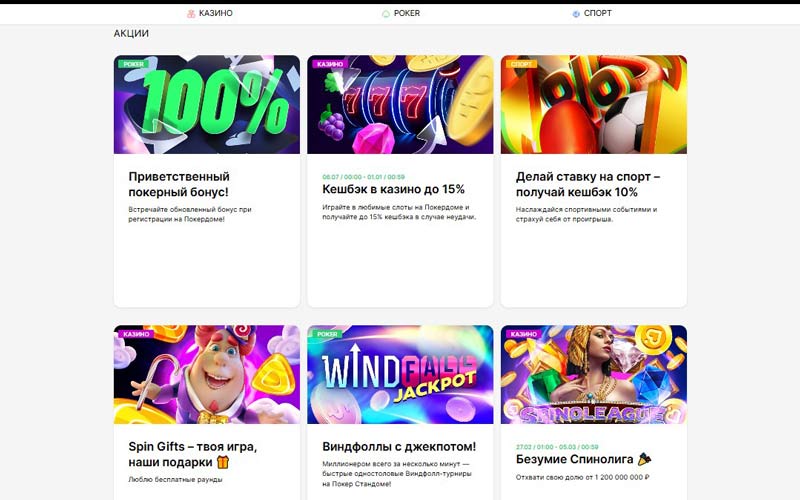The width and height of the screenshot is (800, 500).
Task: Click the POKER tag on the 100% banner
Action: pos(134,64)
